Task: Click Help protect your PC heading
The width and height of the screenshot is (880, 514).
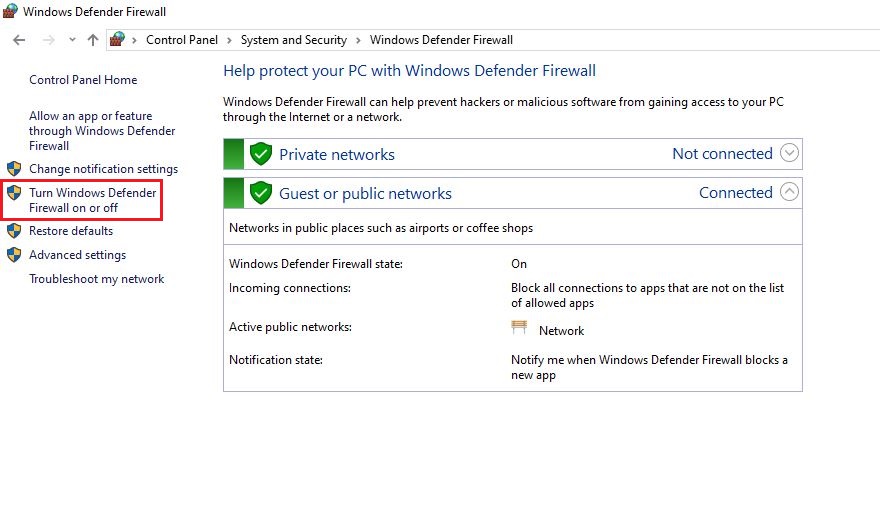Action: coord(410,71)
